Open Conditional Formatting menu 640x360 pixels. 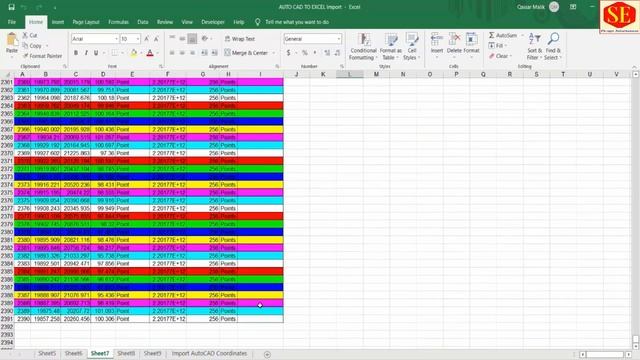point(363,47)
